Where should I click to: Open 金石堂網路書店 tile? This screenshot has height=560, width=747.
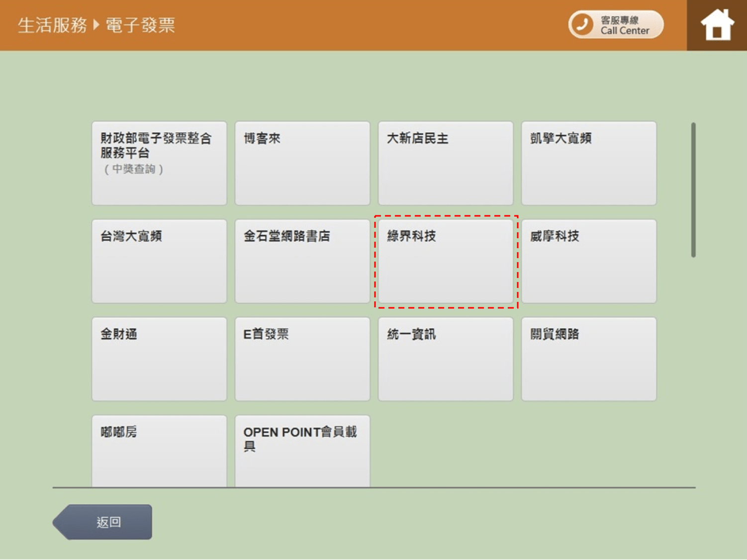click(302, 261)
